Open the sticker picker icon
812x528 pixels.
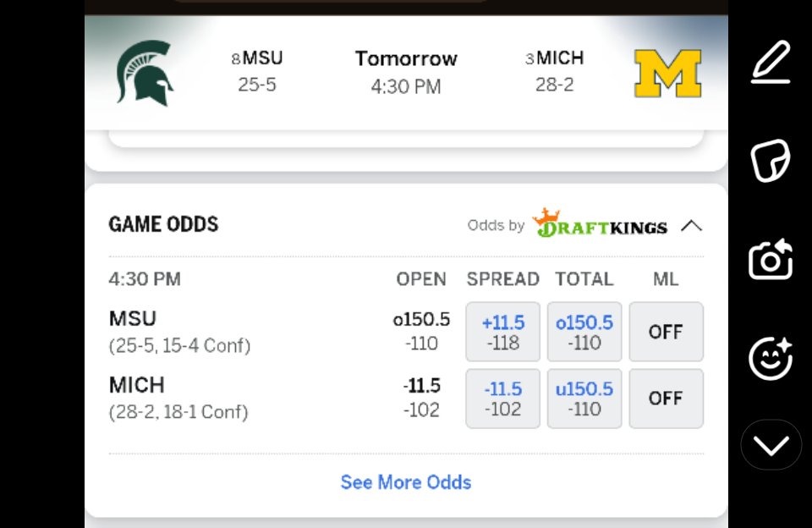click(x=771, y=161)
